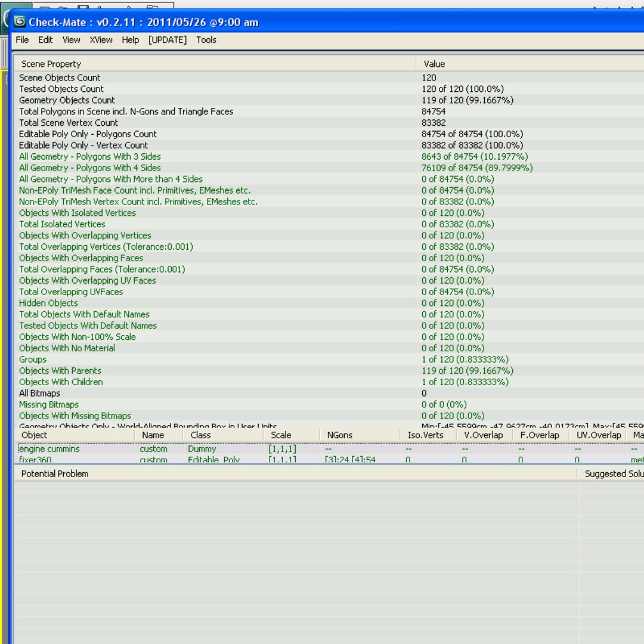Click the V.Overlap column header
The height and width of the screenshot is (644, 644).
coord(485,435)
